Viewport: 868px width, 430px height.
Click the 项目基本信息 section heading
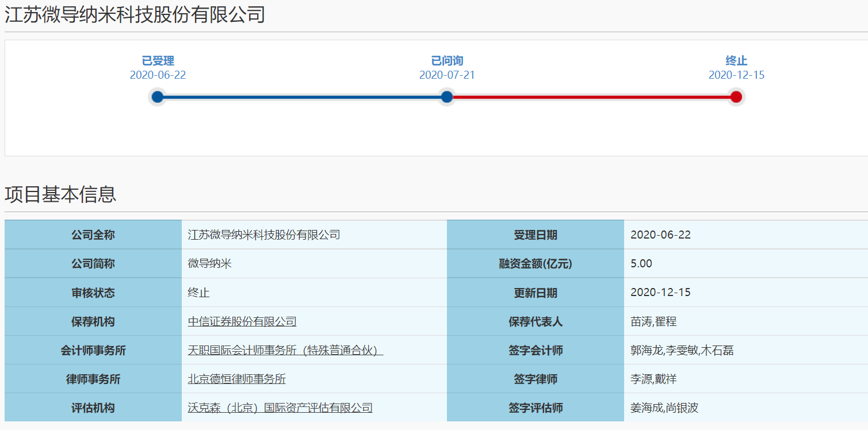coord(60,194)
